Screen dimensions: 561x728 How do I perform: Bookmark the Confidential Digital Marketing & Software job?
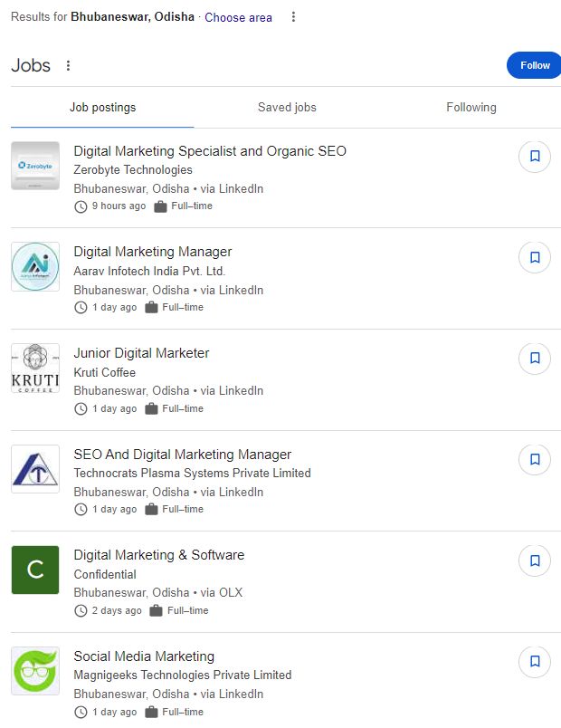coord(534,560)
